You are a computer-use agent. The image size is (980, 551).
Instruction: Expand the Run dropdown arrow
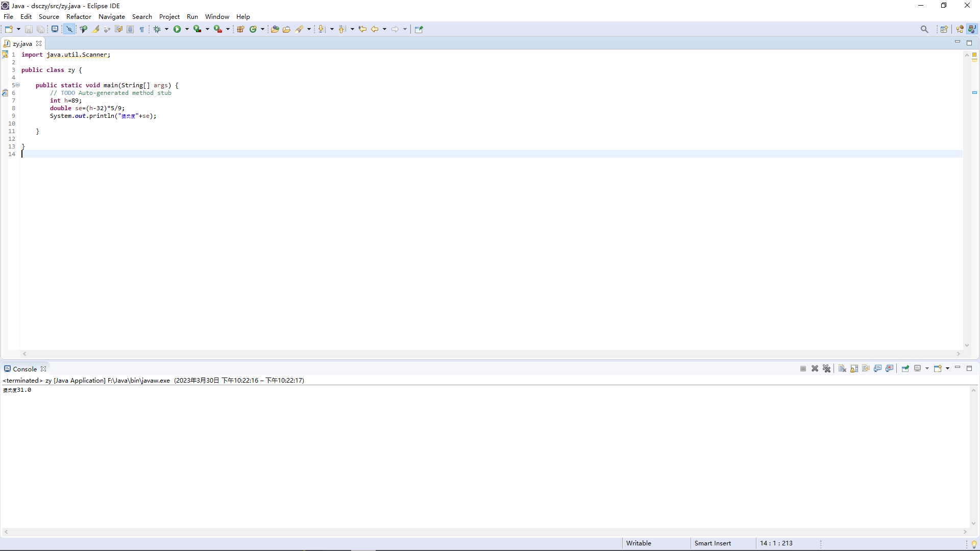(187, 30)
